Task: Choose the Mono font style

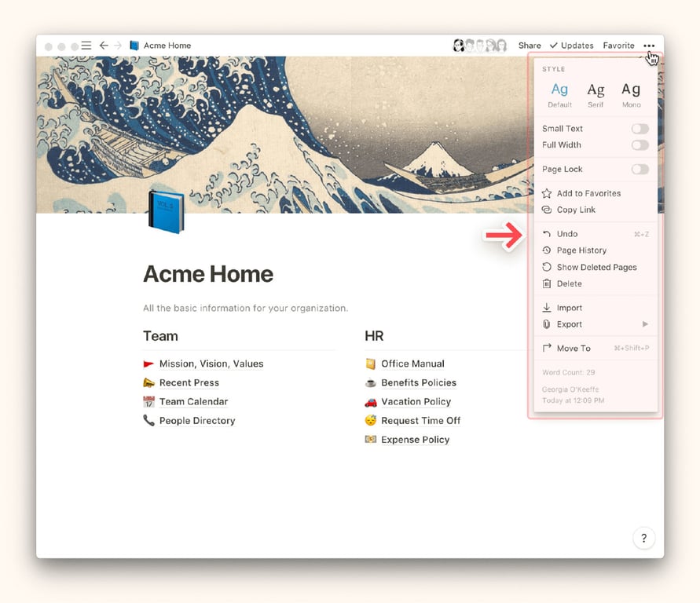Action: click(631, 94)
